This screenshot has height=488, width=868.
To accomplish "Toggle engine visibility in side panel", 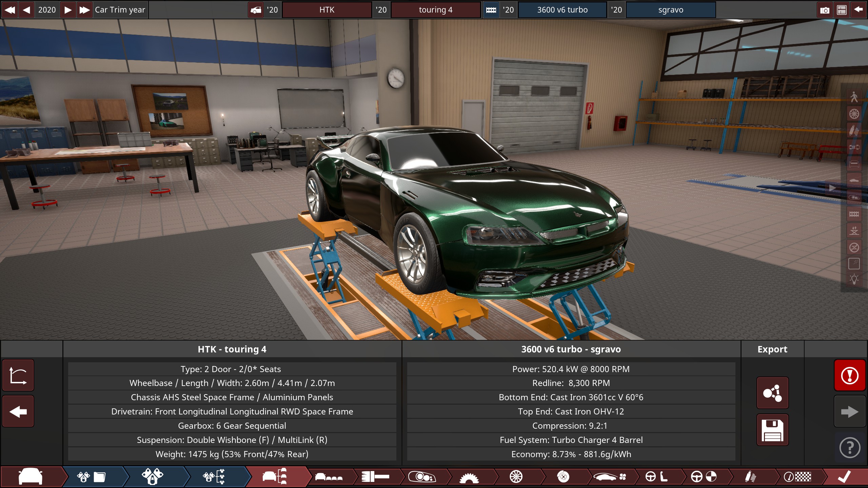I will pos(854,214).
